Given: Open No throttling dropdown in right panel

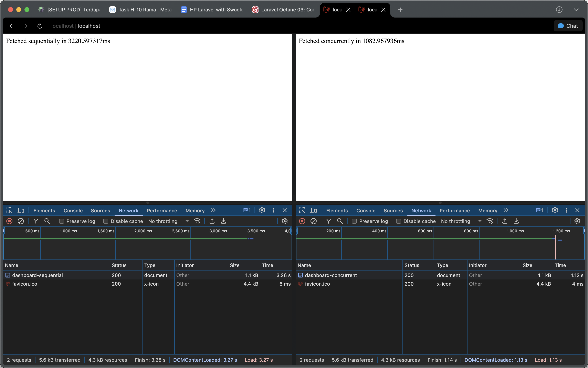Looking at the screenshot, I should [461, 221].
